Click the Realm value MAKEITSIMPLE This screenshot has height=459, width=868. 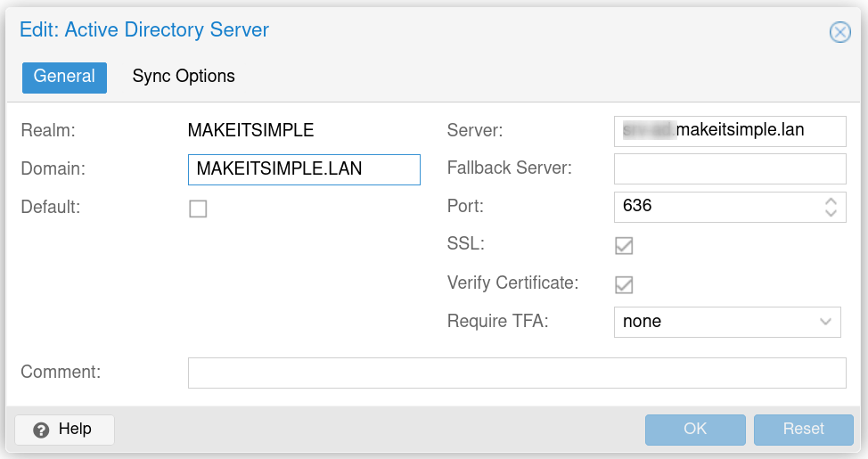point(250,131)
